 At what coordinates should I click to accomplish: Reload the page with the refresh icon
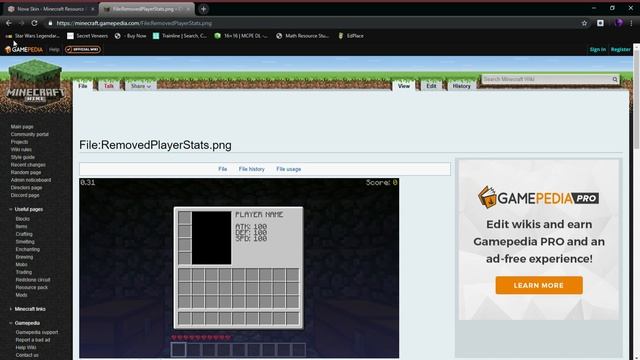tap(34, 23)
